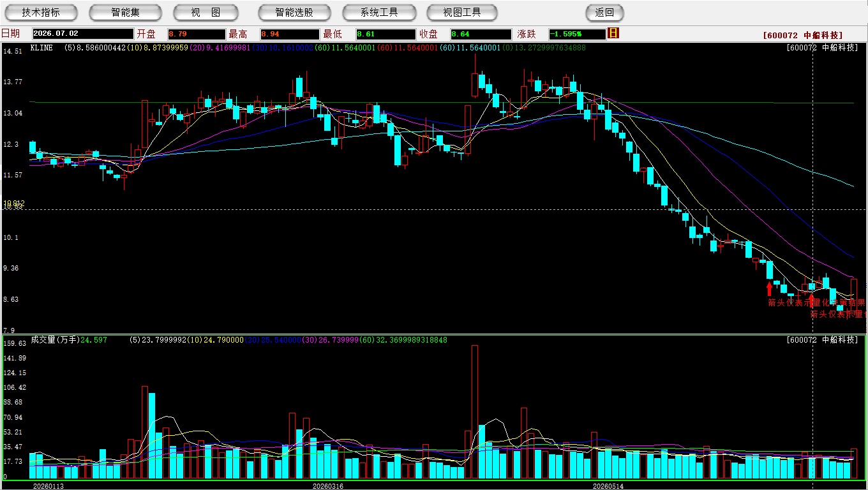This screenshot has height=490, width=868.
Task: Click the 14.51 price axis label
Action: 13,51
